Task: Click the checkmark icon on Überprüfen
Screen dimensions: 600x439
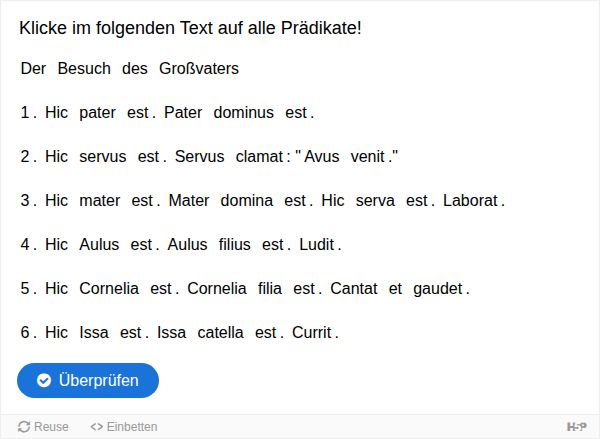Action: pyautogui.click(x=44, y=380)
